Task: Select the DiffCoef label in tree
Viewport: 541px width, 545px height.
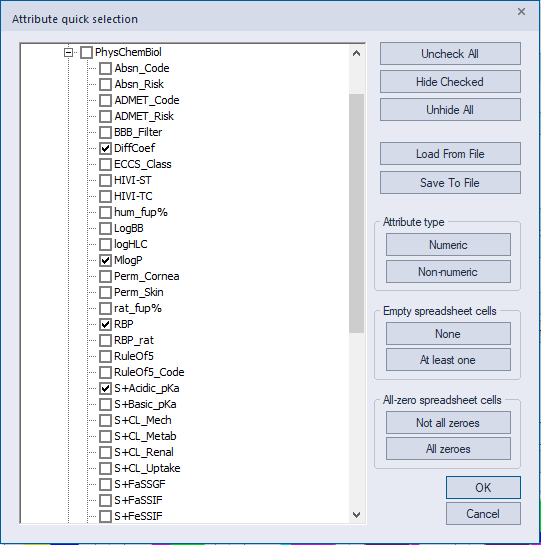Action: [135, 148]
